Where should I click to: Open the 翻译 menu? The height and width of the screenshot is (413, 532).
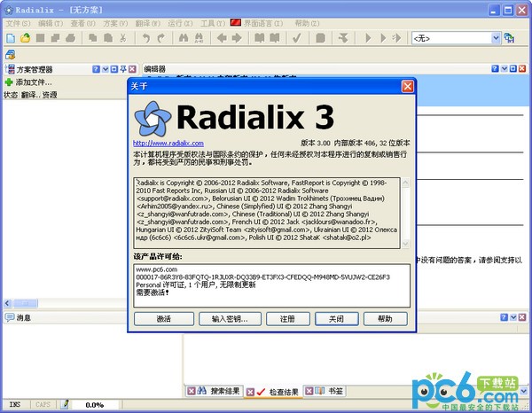[x=147, y=23]
